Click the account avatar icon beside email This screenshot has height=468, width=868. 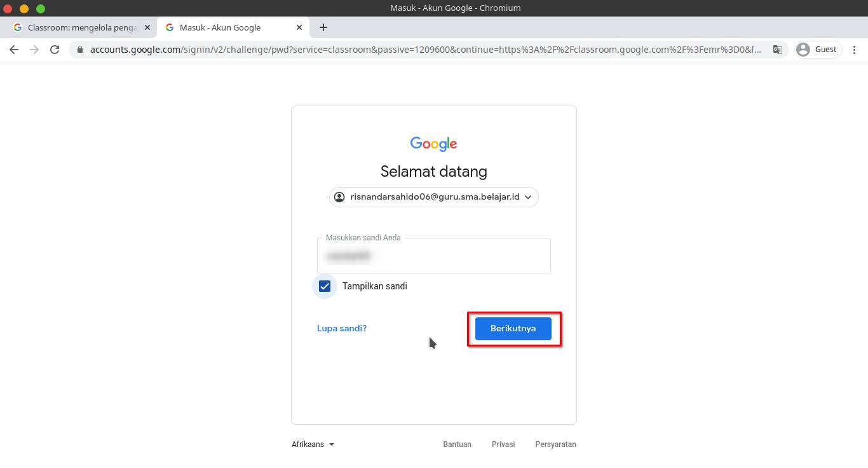click(x=339, y=197)
